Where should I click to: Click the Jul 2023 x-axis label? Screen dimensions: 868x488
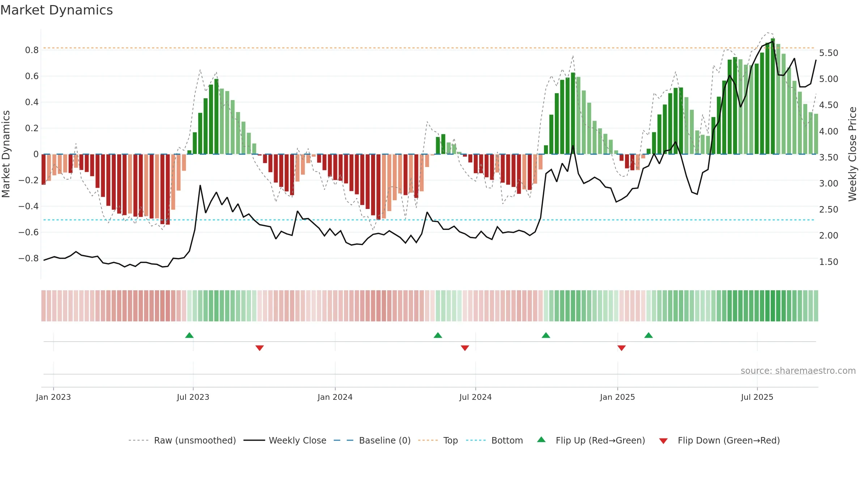pos(193,397)
